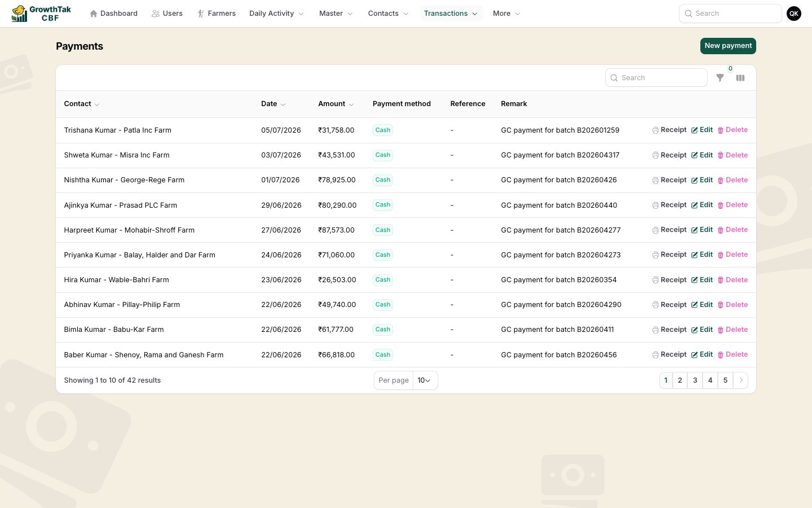The image size is (812, 508).
Task: Open the filter funnel icon
Action: click(x=720, y=78)
